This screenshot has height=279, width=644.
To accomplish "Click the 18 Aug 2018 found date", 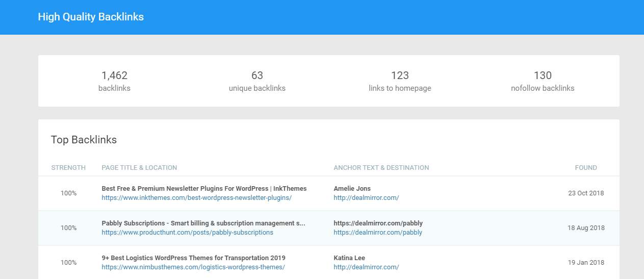I will coord(586,228).
